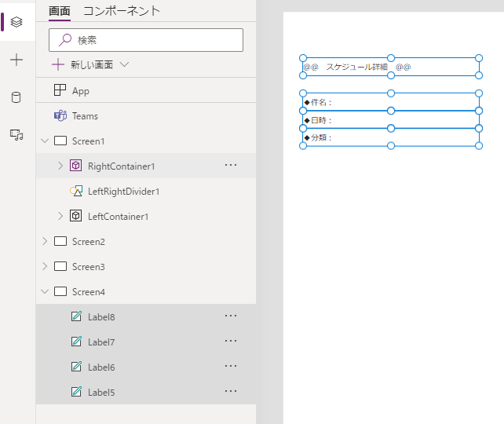Image resolution: width=504 pixels, height=424 pixels.
Task: Expand the Screen2 node
Action: pyautogui.click(x=45, y=242)
